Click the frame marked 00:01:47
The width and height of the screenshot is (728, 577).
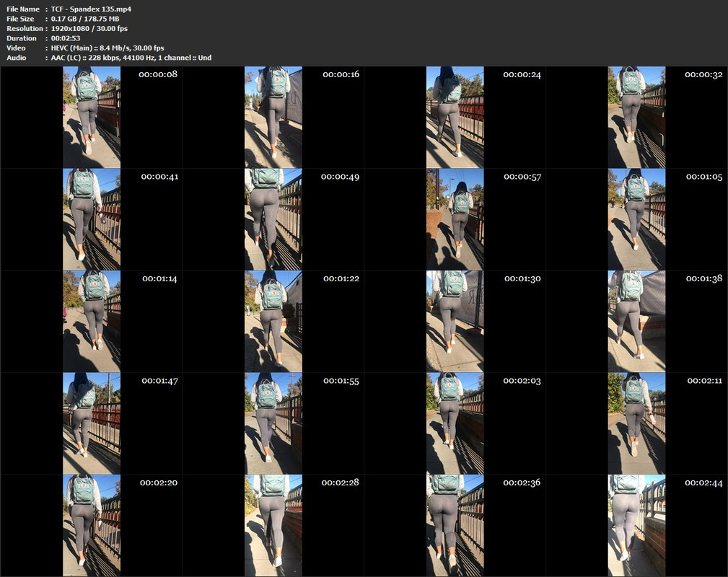click(92, 423)
